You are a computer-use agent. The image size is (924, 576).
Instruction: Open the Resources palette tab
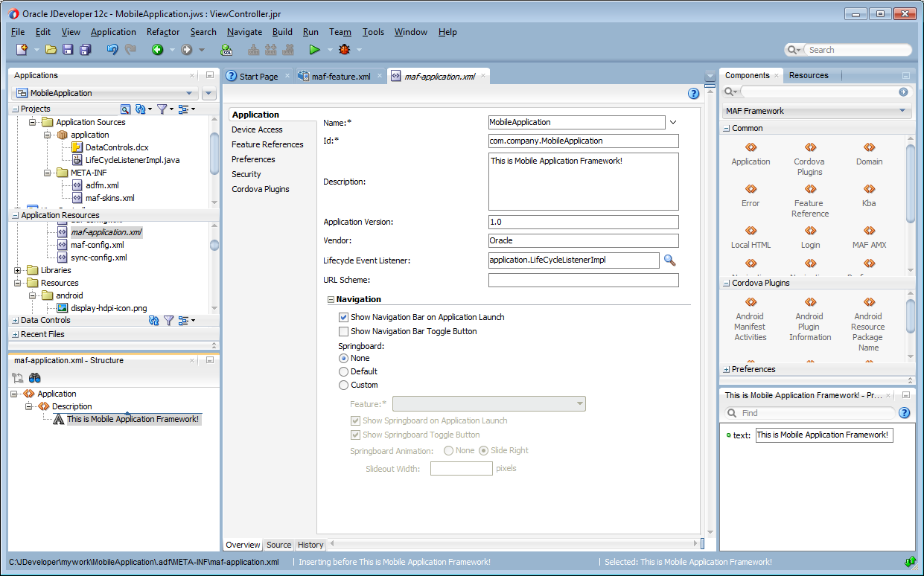coord(809,75)
